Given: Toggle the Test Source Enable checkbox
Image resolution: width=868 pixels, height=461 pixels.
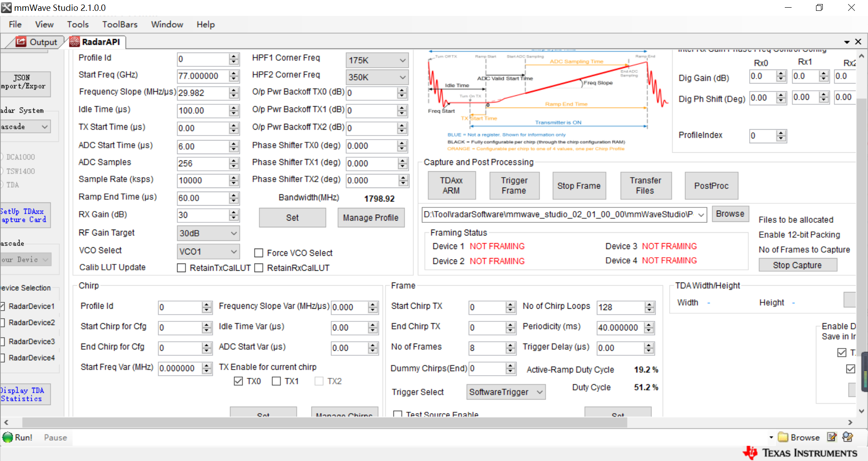Looking at the screenshot, I should 398,414.
